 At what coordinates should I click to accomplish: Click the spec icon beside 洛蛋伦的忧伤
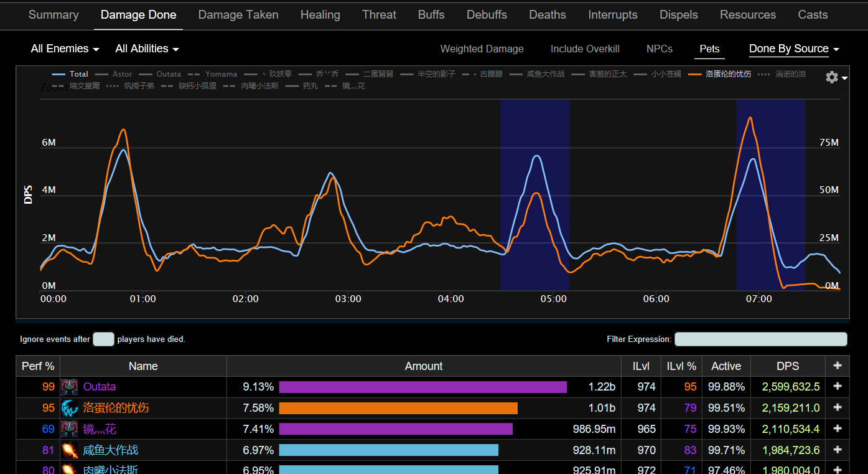click(x=69, y=408)
